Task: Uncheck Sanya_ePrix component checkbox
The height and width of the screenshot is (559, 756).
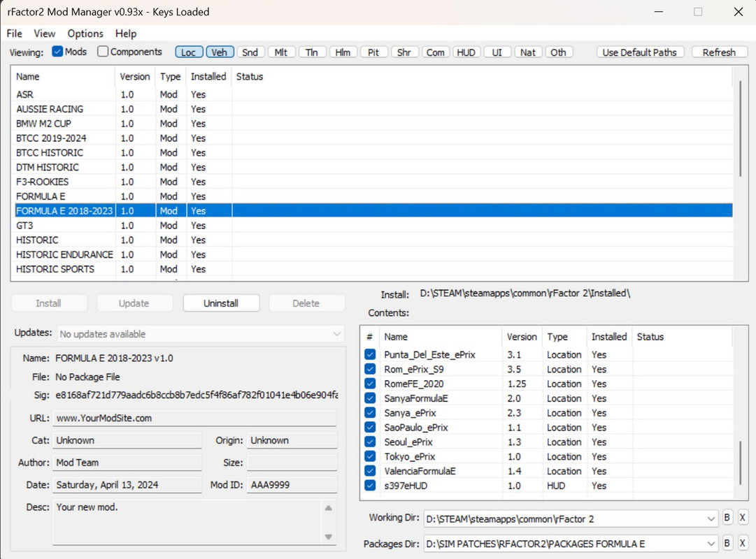Action: [x=370, y=413]
